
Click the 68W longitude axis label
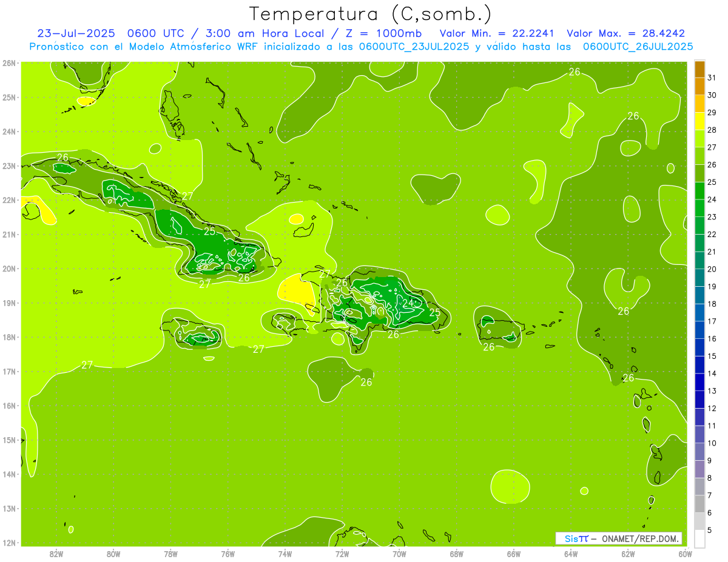(457, 554)
